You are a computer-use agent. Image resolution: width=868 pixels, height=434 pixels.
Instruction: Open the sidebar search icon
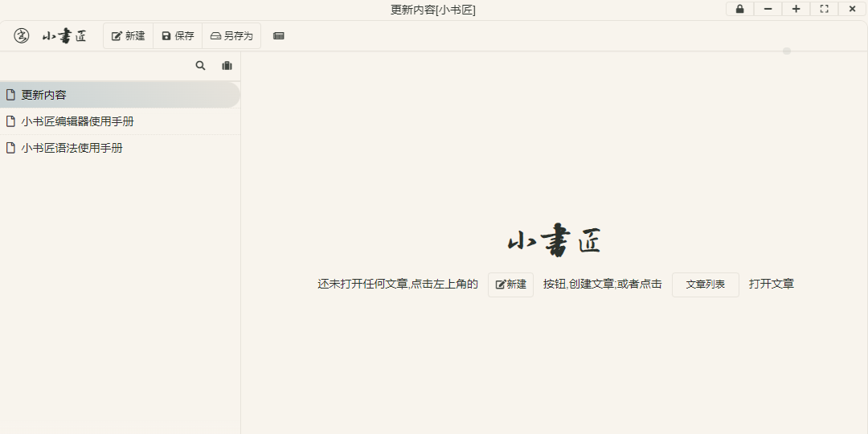click(200, 66)
